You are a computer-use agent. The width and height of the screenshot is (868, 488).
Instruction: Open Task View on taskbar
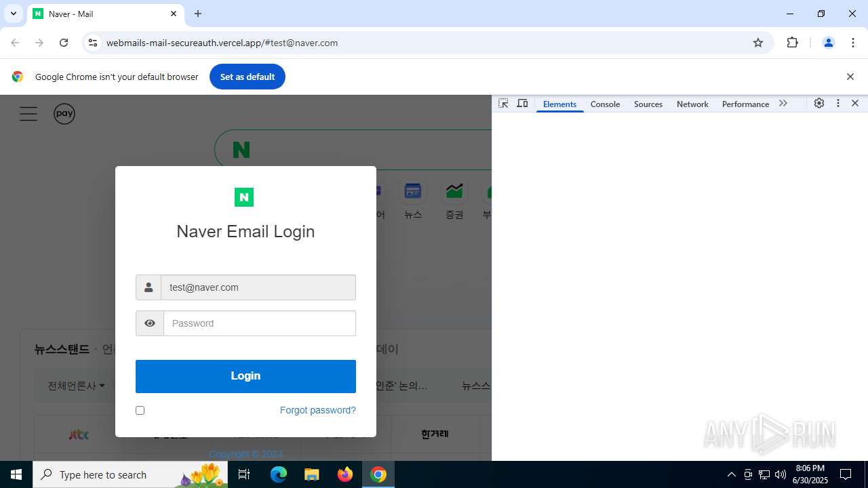click(x=244, y=474)
